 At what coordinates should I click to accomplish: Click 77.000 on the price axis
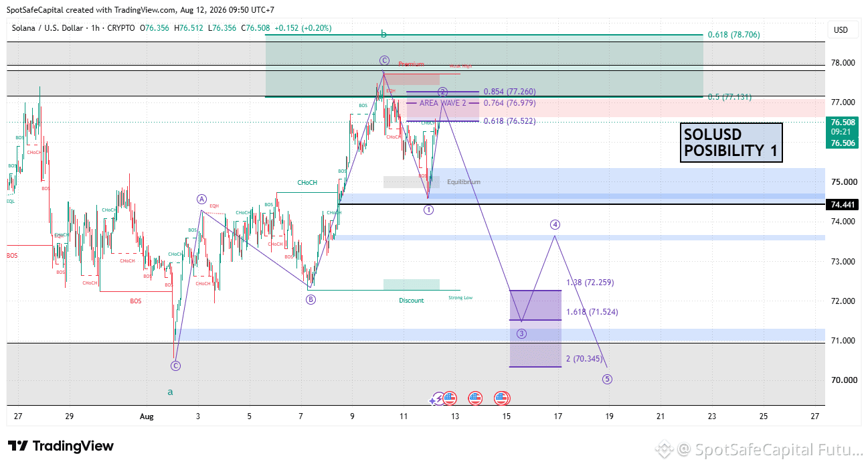tap(842, 102)
